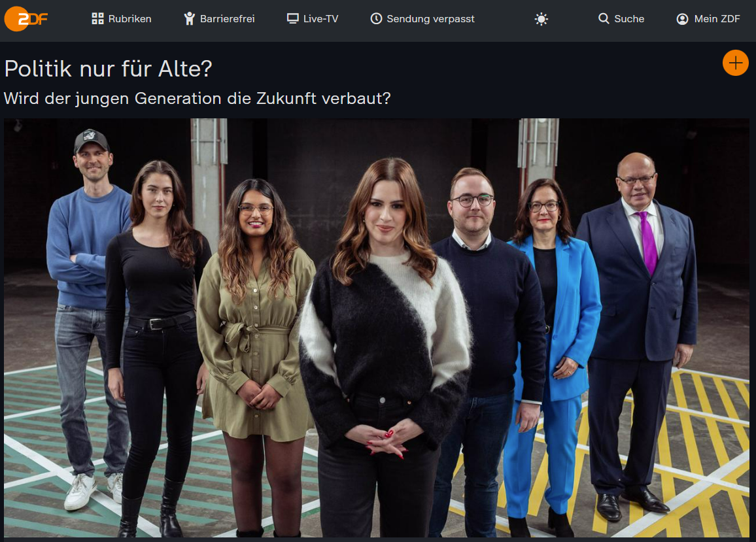Open the Suche search field
The height and width of the screenshot is (542, 756).
[629, 19]
